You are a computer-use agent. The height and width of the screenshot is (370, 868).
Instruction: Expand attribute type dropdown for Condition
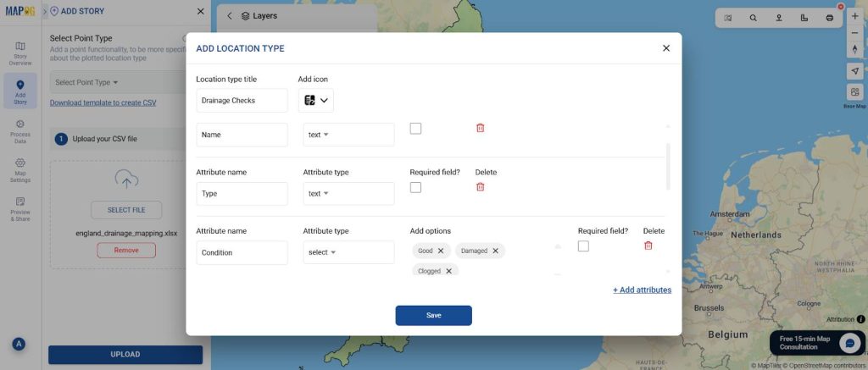(348, 252)
